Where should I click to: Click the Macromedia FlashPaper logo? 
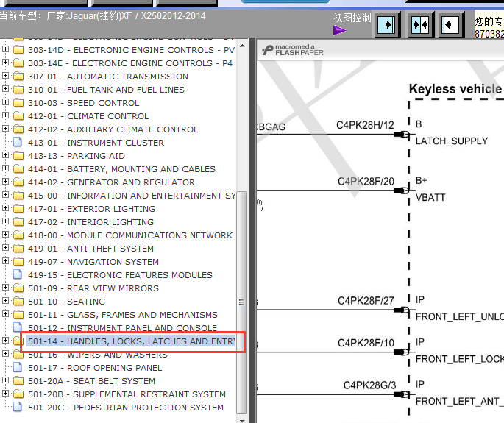293,50
